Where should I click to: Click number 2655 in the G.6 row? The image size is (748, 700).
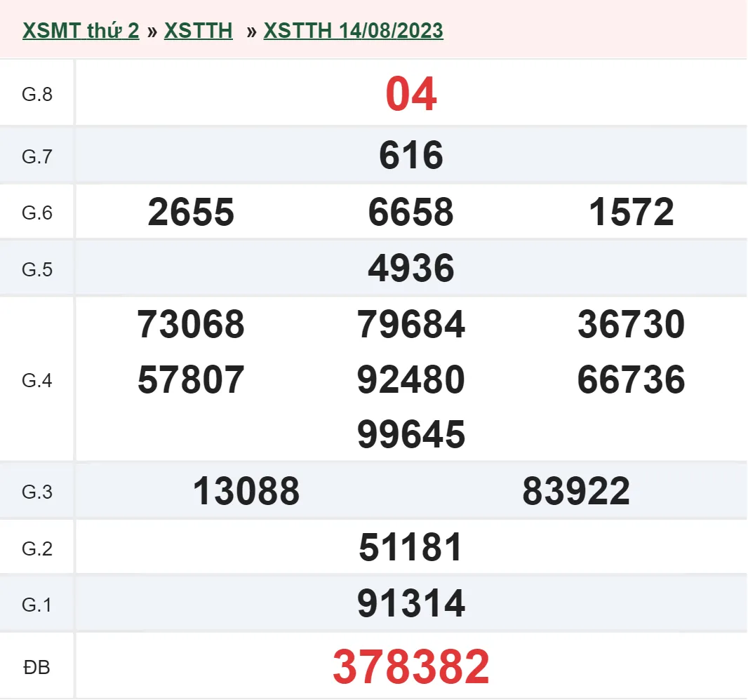point(190,213)
